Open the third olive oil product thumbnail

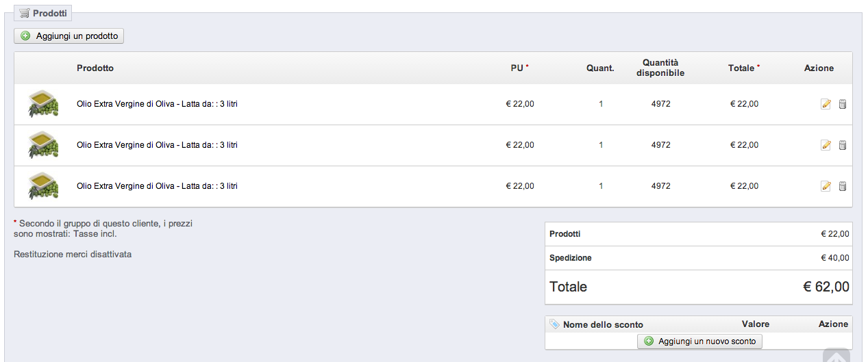(x=42, y=186)
